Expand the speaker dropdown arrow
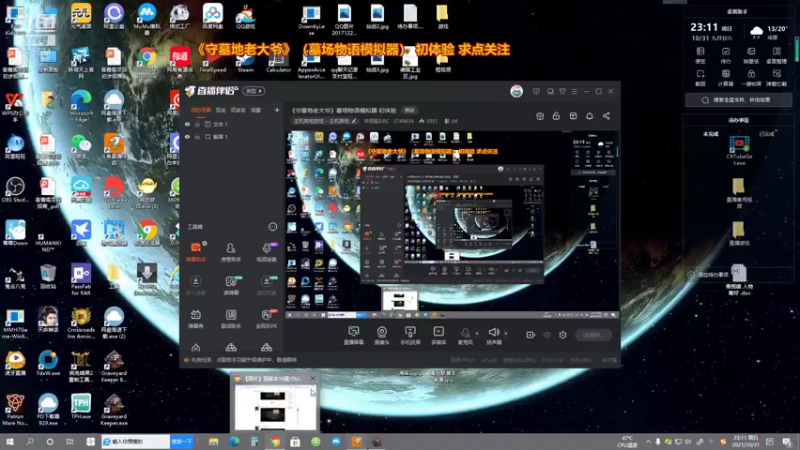800x450 pixels. click(x=506, y=333)
